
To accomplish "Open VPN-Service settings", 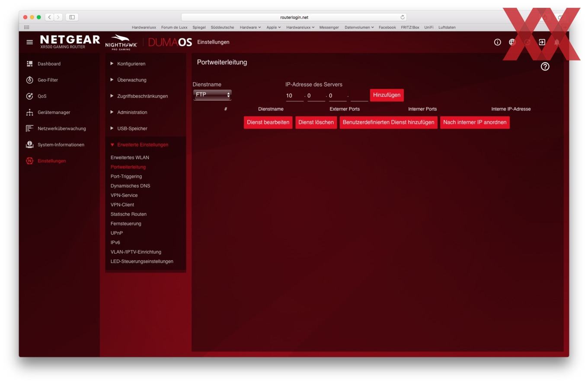I will 124,196.
